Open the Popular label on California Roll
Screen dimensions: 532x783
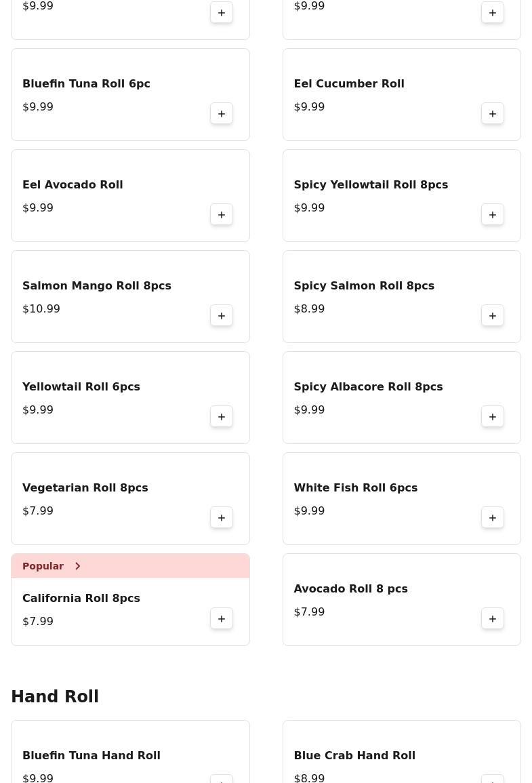click(43, 566)
